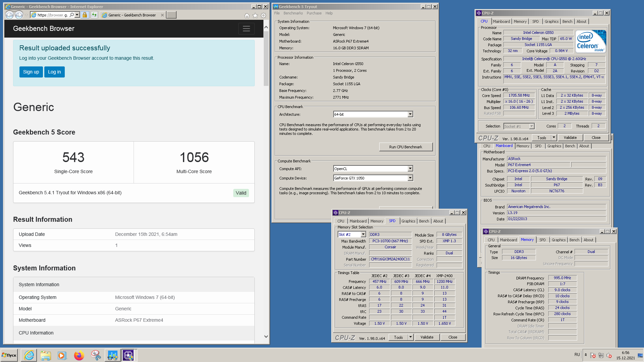
Task: Open Memory Slot #2 selection dropdown
Action: coord(363,235)
